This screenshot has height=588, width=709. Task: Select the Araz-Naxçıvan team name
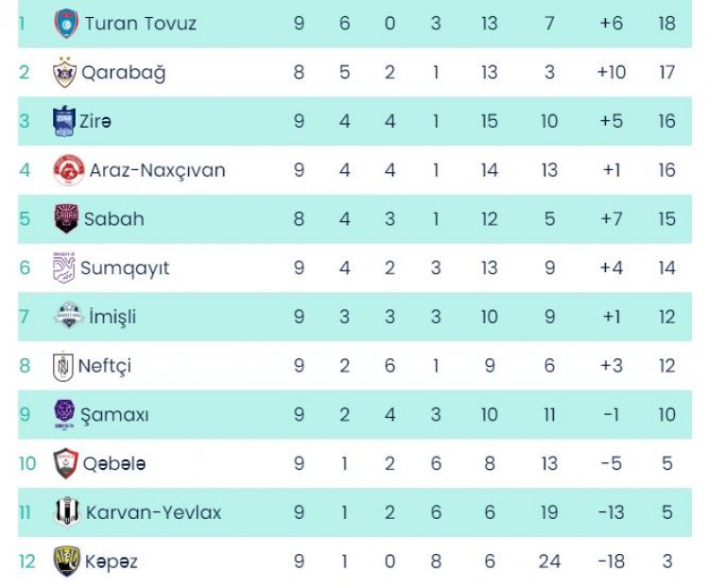coord(157,170)
